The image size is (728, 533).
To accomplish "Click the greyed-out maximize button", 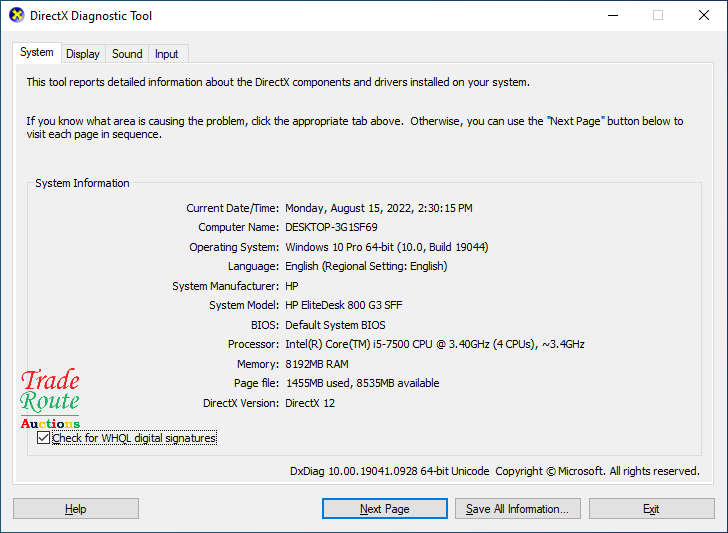I will [657, 16].
